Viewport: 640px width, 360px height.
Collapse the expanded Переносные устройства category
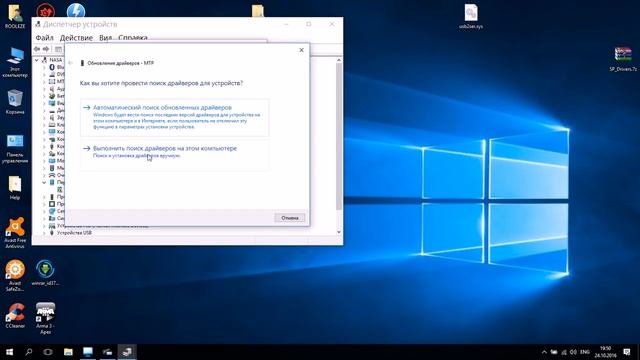44,182
